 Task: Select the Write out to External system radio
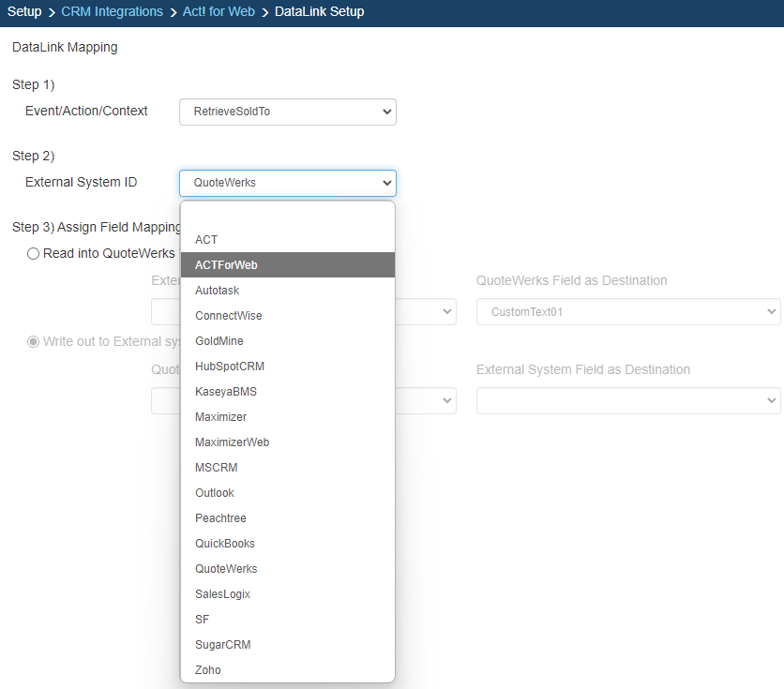(34, 341)
